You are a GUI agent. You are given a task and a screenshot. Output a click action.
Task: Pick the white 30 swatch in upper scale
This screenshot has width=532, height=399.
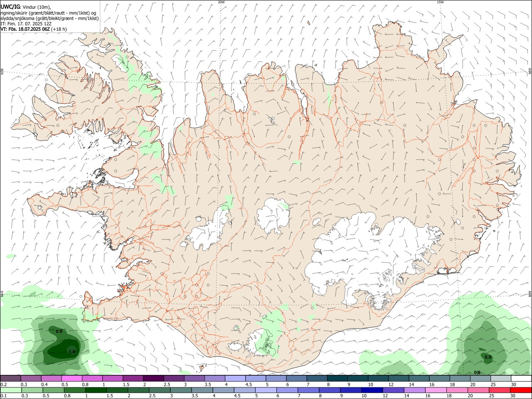click(521, 378)
